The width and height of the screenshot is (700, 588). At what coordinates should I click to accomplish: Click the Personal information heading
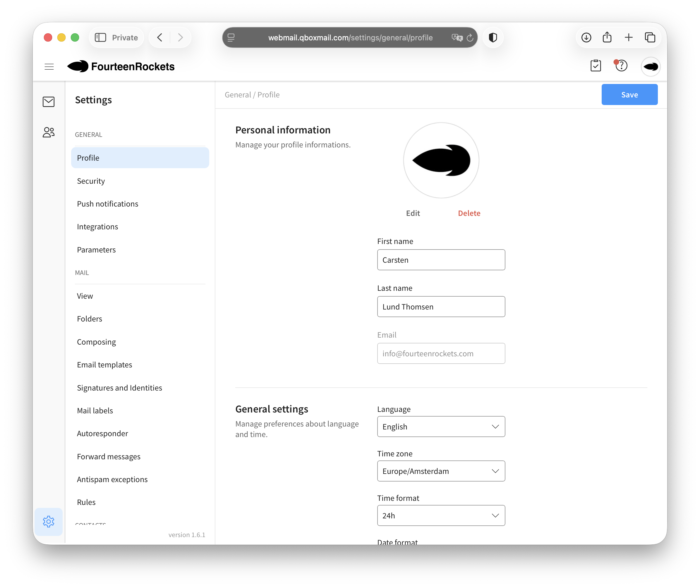pos(283,130)
